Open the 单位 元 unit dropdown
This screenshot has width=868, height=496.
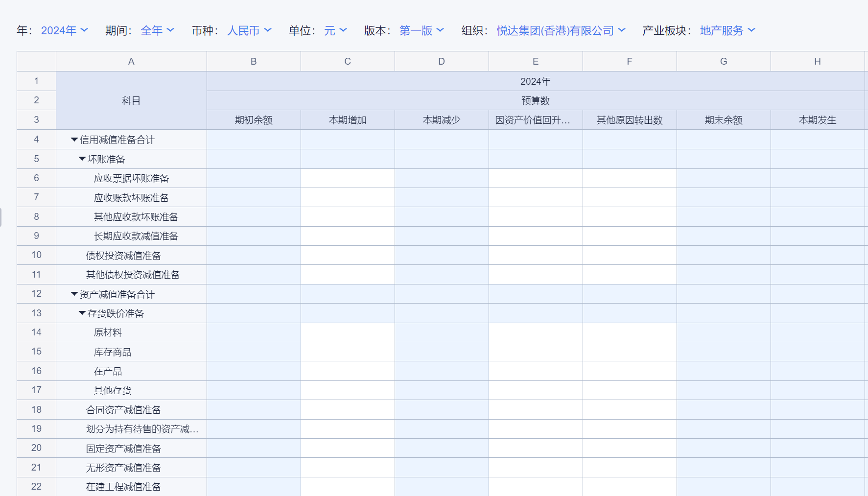click(x=335, y=31)
